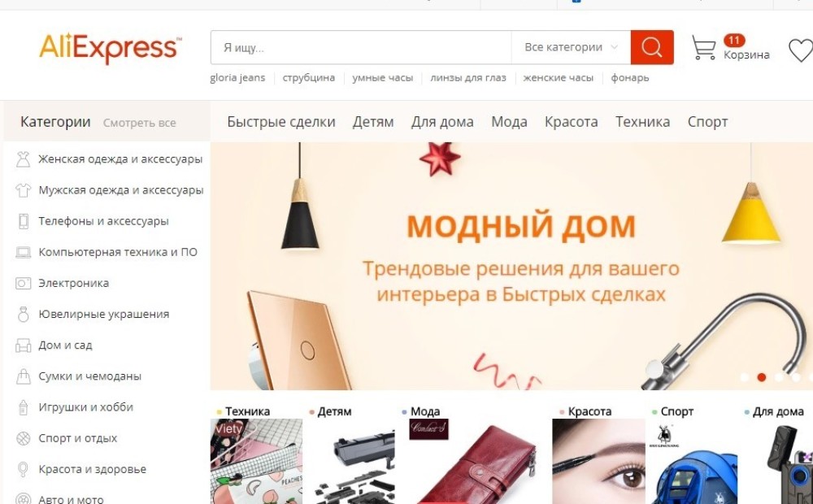This screenshot has width=813, height=504.
Task: Click the ring icon for Ювелирные украшения
Action: (24, 315)
